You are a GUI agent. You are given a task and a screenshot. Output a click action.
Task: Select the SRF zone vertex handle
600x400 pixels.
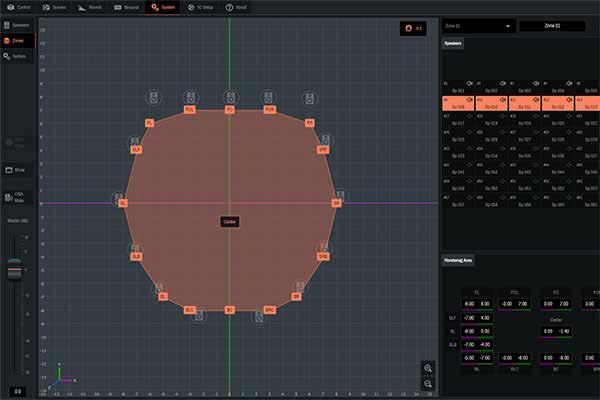pyautogui.click(x=323, y=150)
